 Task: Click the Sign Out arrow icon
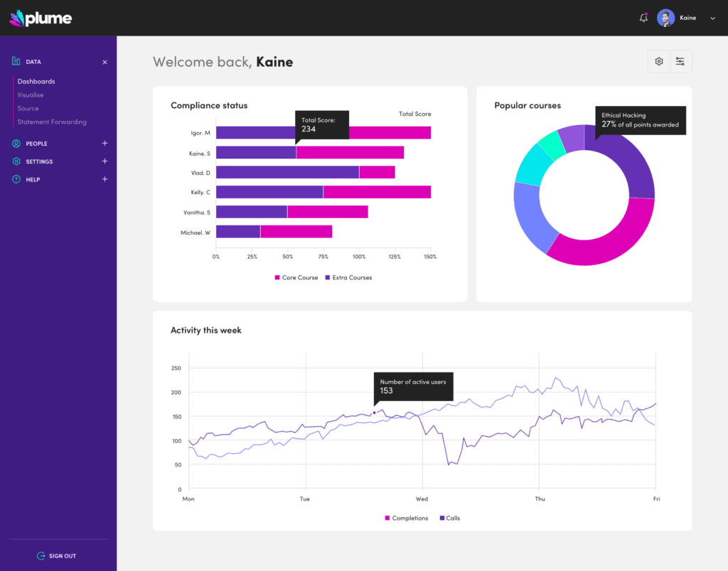[41, 555]
